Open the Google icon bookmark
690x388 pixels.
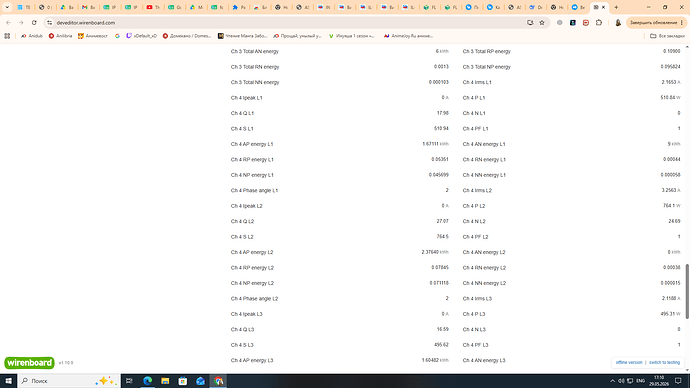coord(117,36)
